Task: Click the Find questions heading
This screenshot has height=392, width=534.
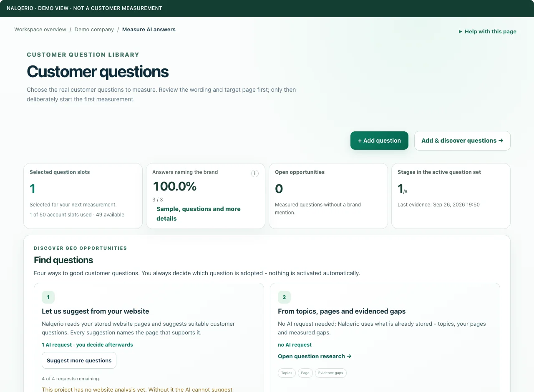Action: [63, 260]
